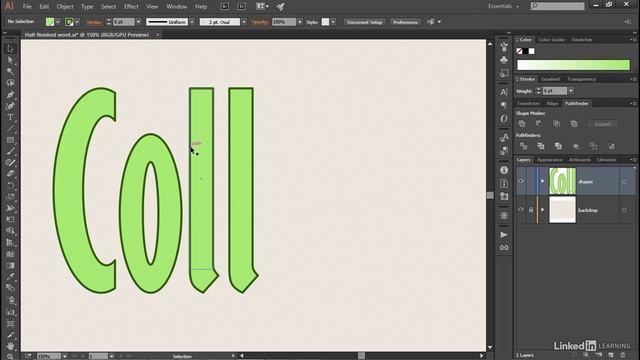This screenshot has height=360, width=640.
Task: Click the Minus Front shape mode icon
Action: [539, 123]
